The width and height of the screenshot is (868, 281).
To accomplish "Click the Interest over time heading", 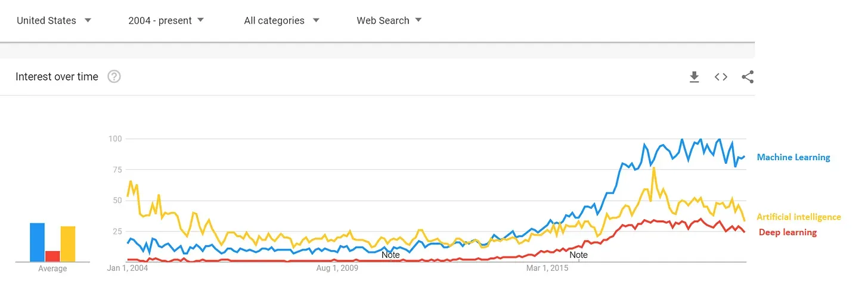I will click(57, 77).
